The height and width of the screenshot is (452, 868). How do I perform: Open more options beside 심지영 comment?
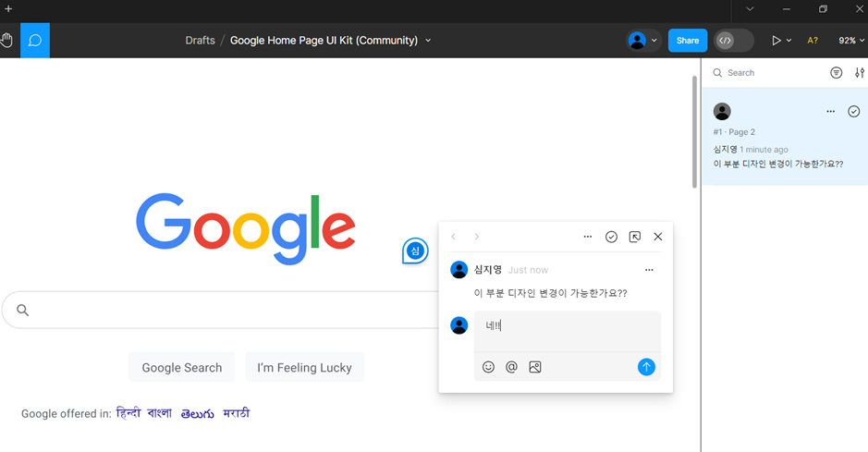[649, 270]
